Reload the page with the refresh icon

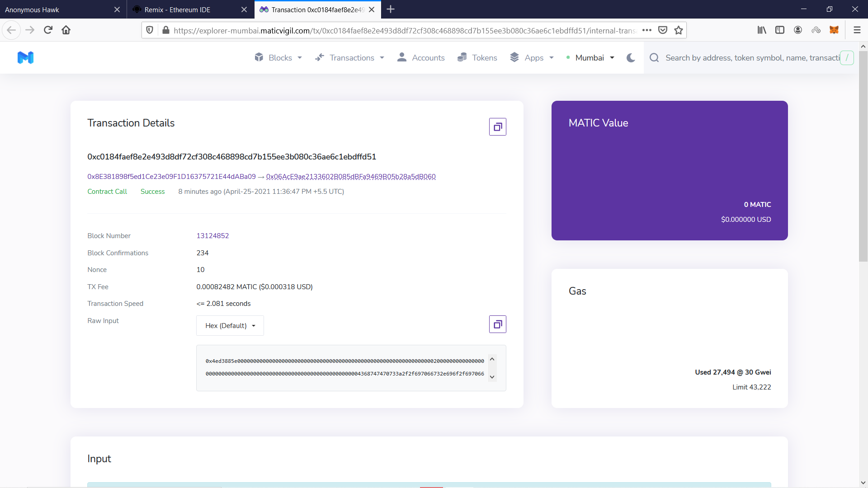pyautogui.click(x=48, y=30)
